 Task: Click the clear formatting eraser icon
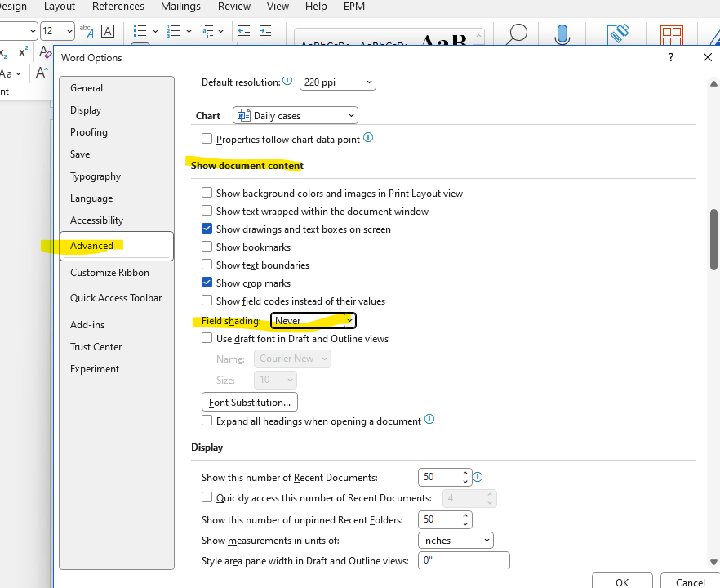(x=45, y=51)
